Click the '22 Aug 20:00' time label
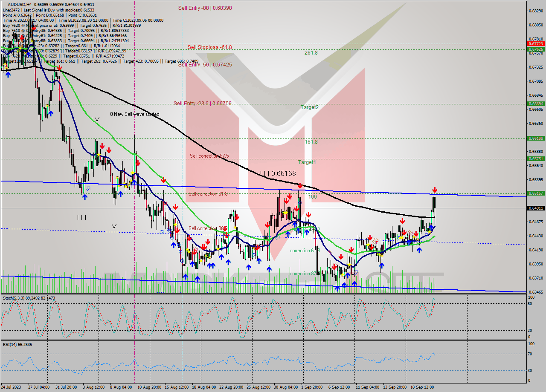The width and height of the screenshot is (546, 392). pos(231,387)
